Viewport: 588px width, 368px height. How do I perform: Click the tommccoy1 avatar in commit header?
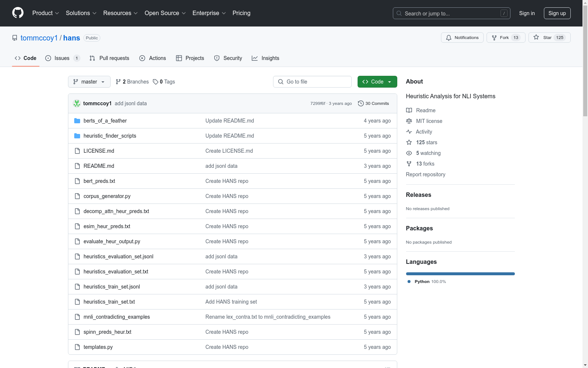tap(77, 103)
